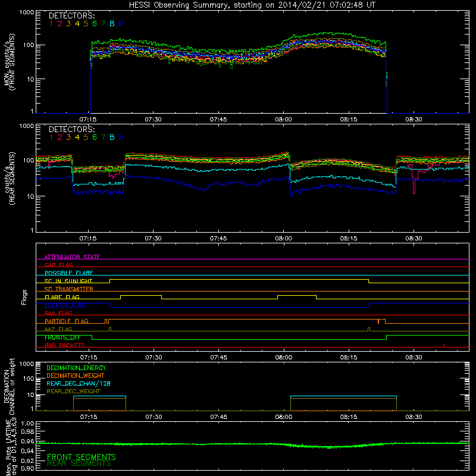Click the GAP_FLAG label
This screenshot has width=476, height=476.
59,265
